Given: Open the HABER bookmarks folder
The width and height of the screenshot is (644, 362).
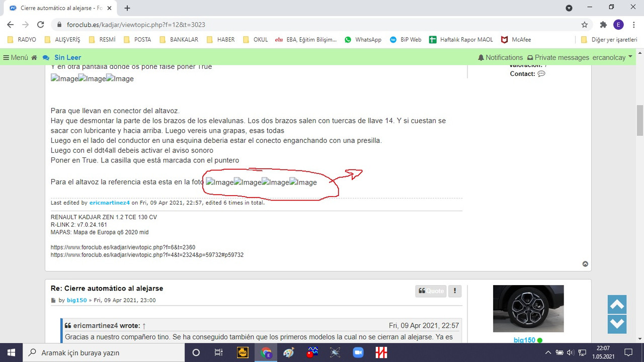Looking at the screenshot, I should (221, 39).
